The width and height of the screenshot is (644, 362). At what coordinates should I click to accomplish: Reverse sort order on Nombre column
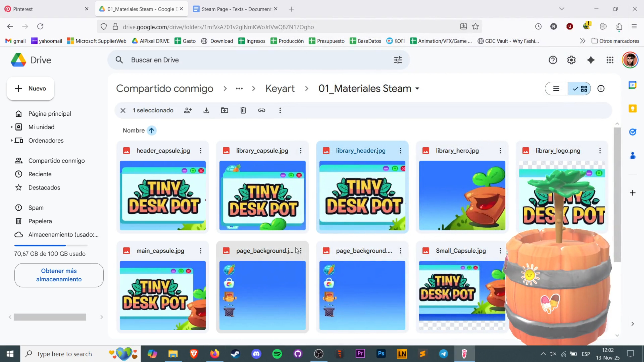(x=151, y=130)
